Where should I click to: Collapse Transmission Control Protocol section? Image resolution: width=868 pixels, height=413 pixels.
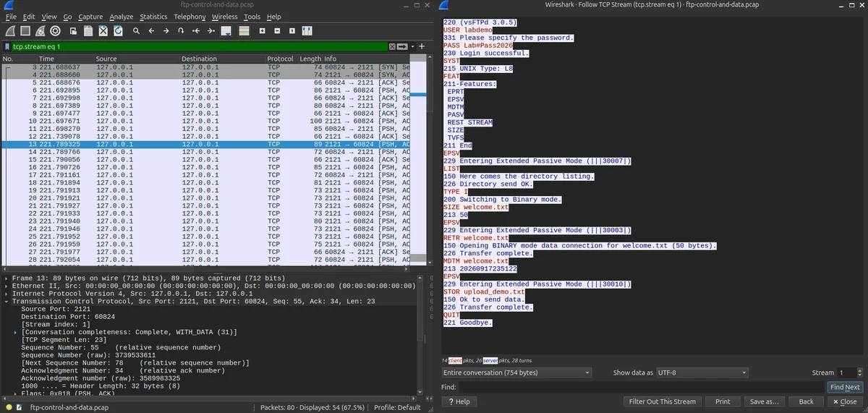(x=7, y=302)
